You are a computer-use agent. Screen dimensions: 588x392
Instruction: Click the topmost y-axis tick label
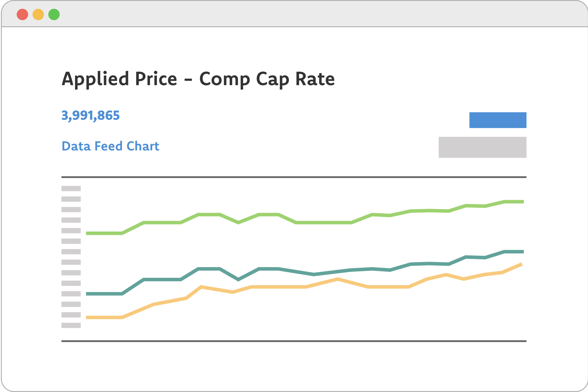point(71,188)
